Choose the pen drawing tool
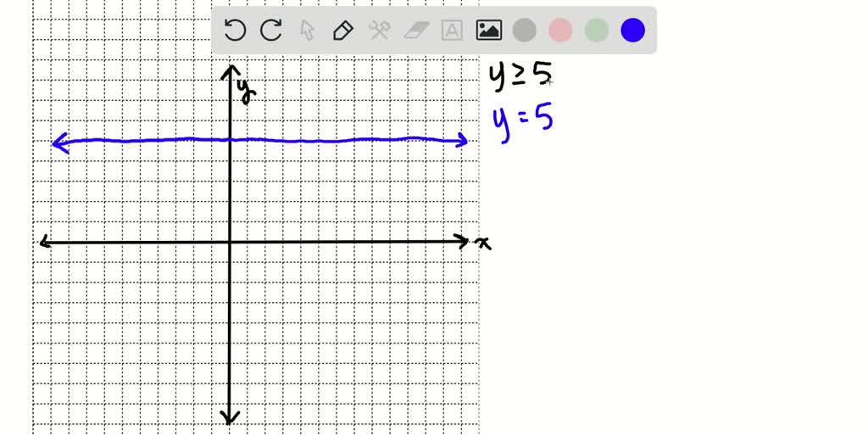Viewport: 868px width, 436px height. (x=343, y=30)
